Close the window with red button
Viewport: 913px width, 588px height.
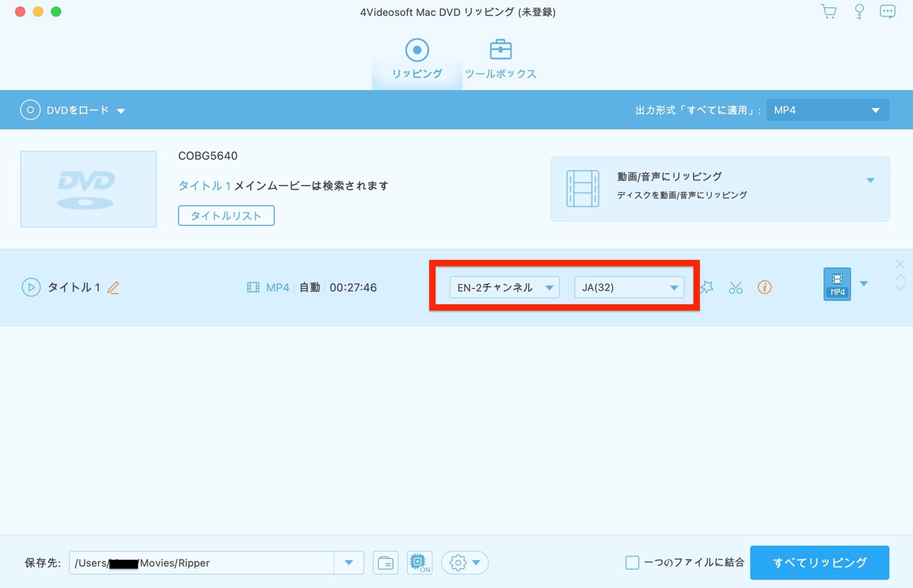20,12
